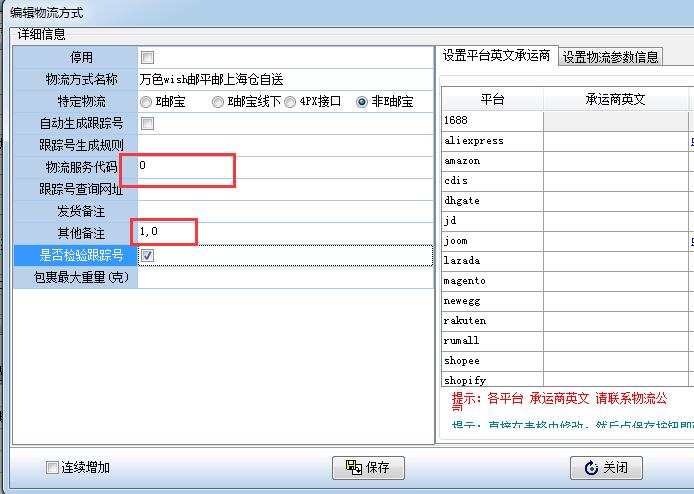694x494 pixels.
Task: Edit carrier English cell for amazon
Action: click(x=616, y=161)
